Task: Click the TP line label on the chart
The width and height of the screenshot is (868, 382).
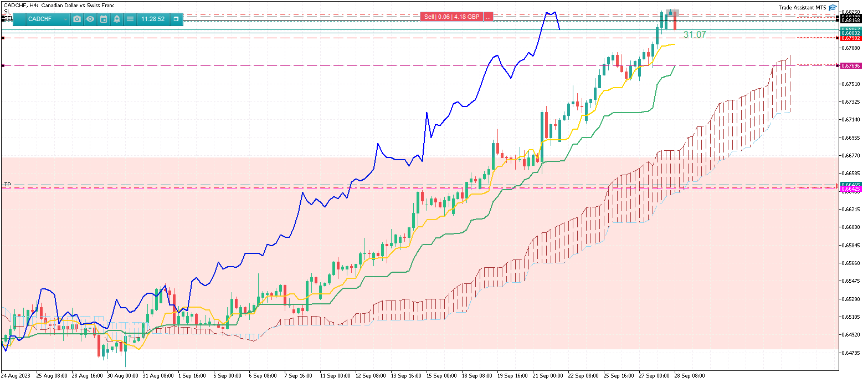Action: coord(7,184)
